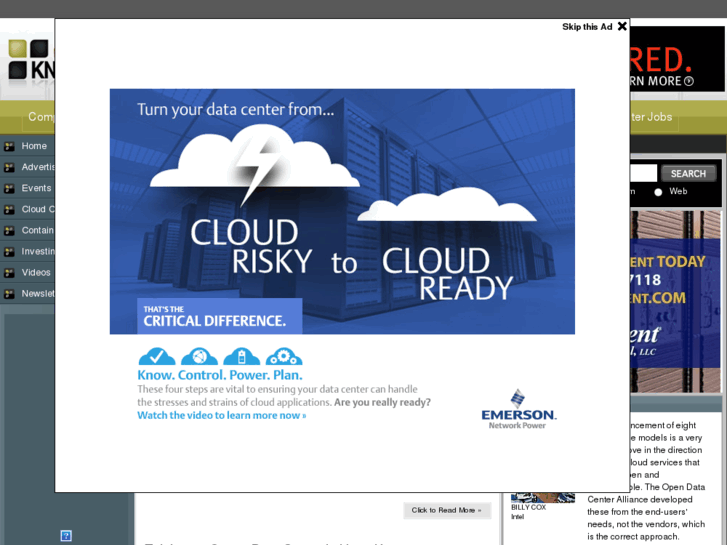Click 'Are you really ready?' text
The image size is (727, 545).
(383, 402)
